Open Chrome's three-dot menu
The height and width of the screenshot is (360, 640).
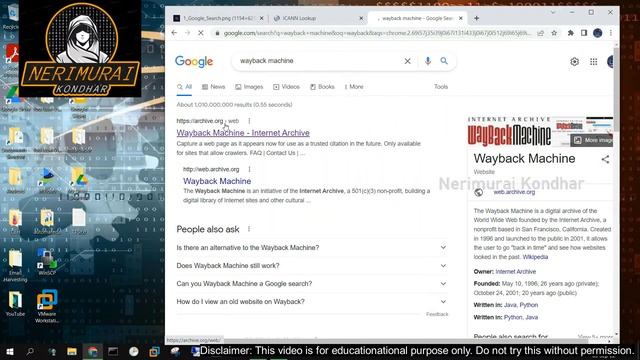coord(611,33)
